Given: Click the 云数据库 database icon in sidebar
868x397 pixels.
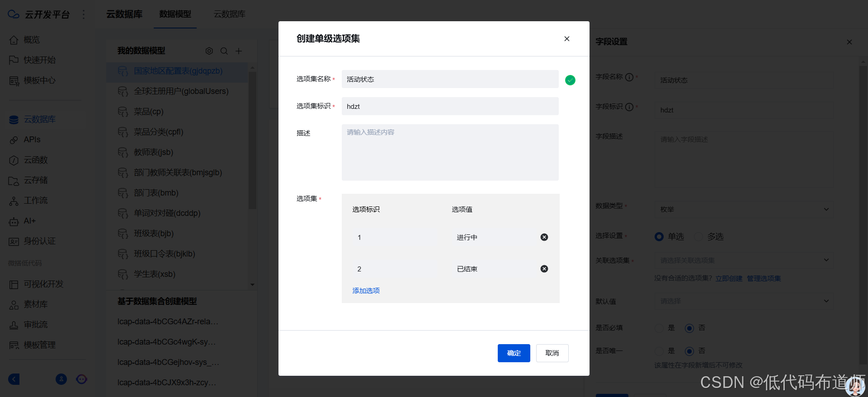Looking at the screenshot, I should (14, 119).
